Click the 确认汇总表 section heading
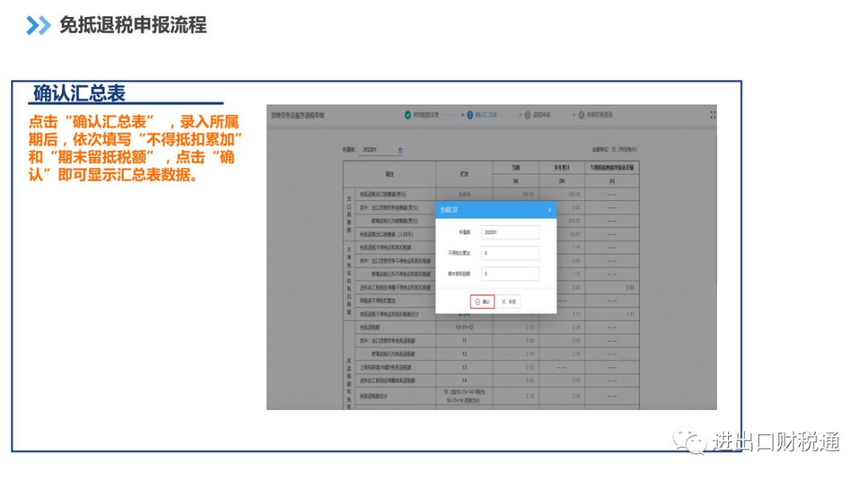Screen dimensions: 868x480 tap(79, 93)
